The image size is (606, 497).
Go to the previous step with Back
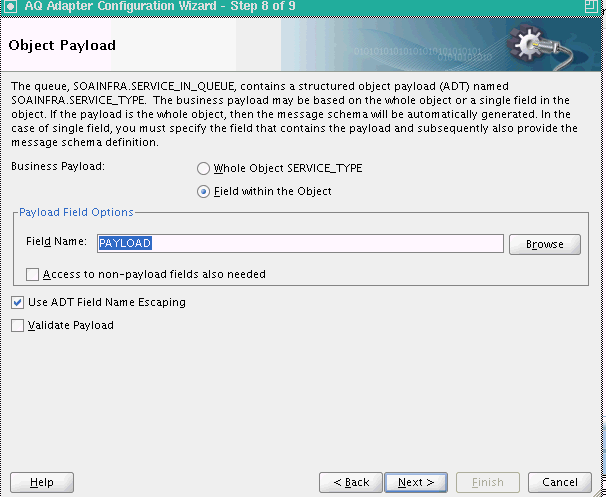[351, 482]
